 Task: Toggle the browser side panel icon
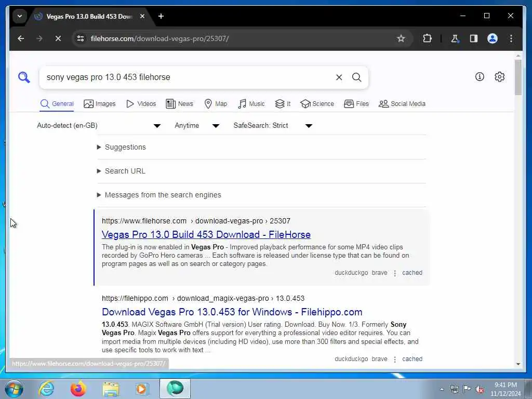[x=474, y=38]
